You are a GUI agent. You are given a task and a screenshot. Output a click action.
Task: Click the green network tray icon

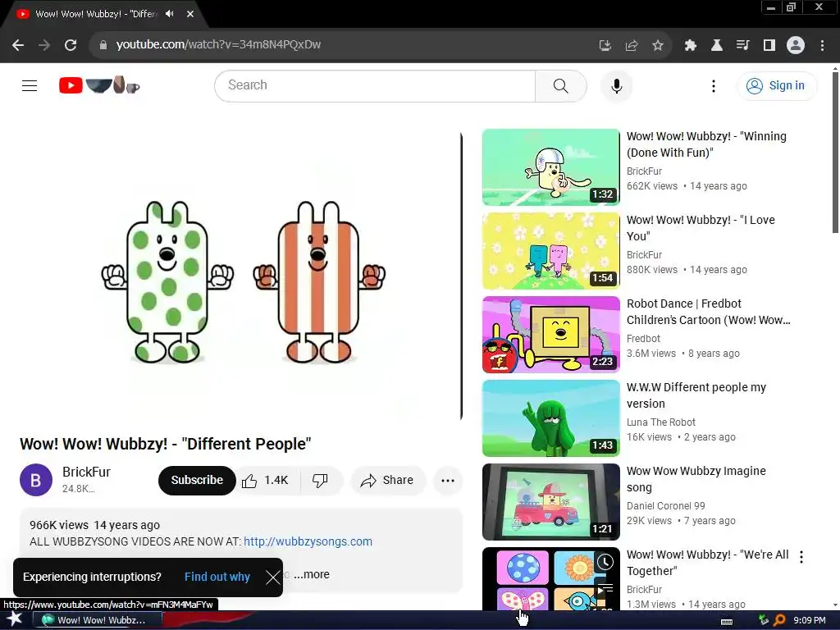764,620
